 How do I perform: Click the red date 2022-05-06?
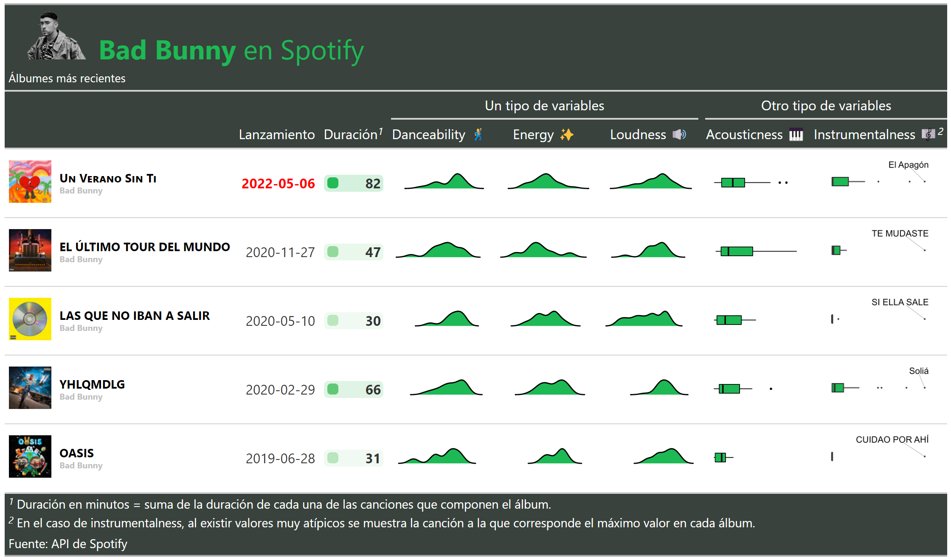coord(278,184)
